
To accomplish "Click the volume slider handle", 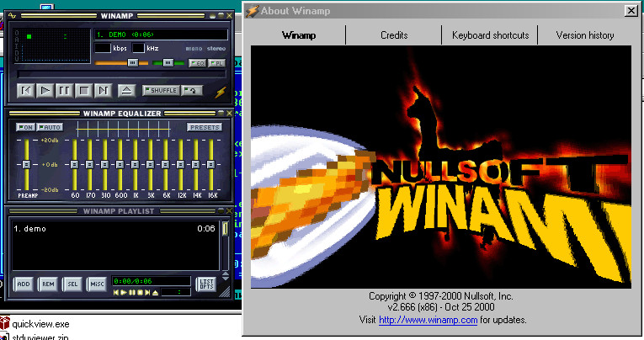I will [x=132, y=63].
